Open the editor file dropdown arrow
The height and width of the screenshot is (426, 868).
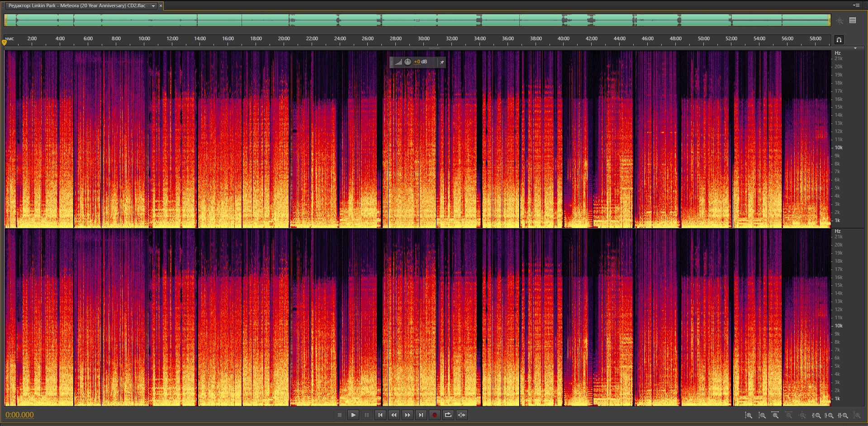point(153,6)
